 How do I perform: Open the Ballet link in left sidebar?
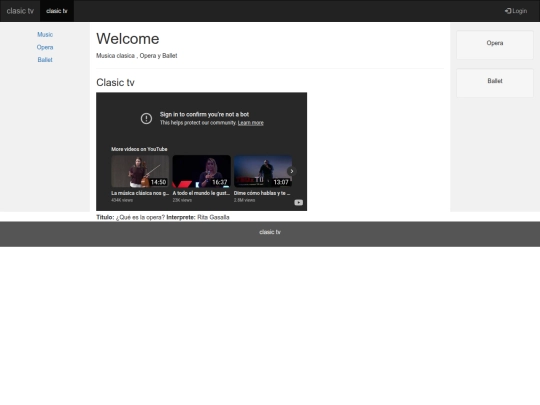[45, 60]
